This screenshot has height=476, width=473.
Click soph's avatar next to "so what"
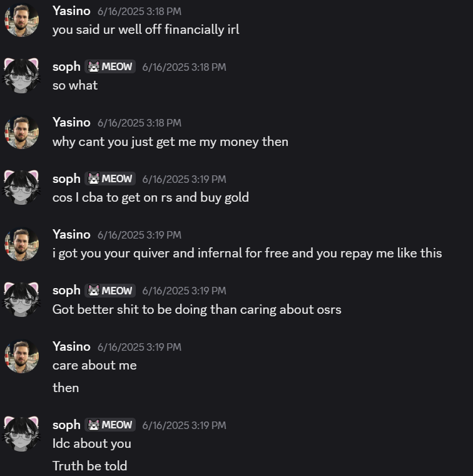point(22,76)
